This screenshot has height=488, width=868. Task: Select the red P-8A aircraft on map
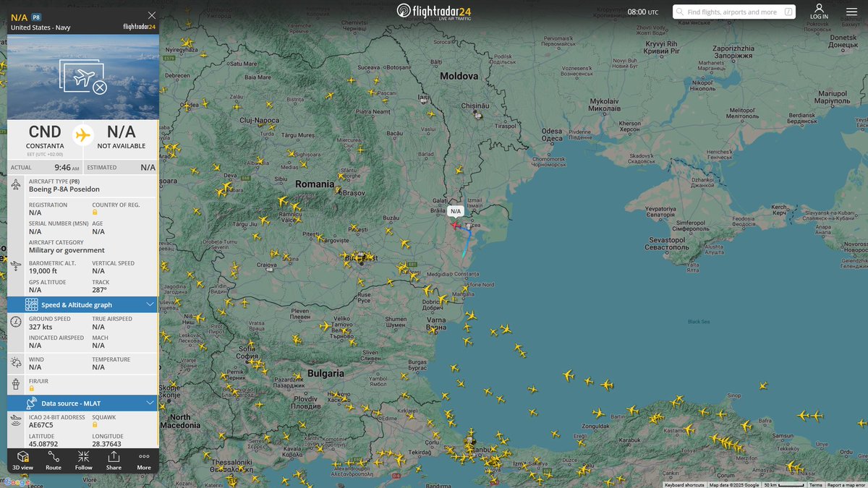click(454, 224)
